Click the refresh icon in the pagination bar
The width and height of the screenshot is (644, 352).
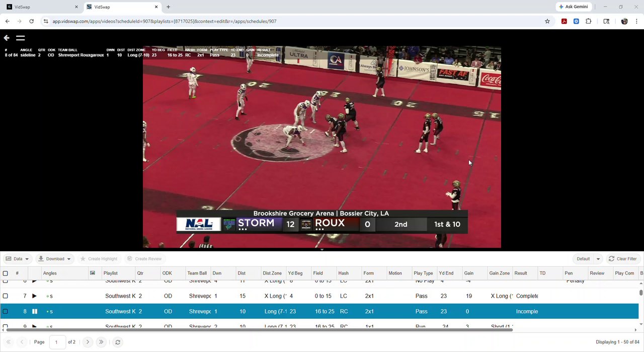pos(118,342)
